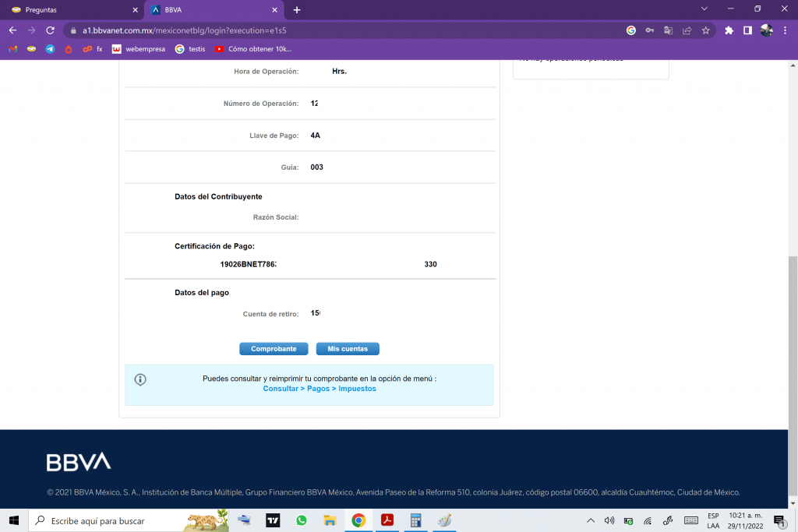Open the webempresa bookmark
Viewport: 798px width, 532px height.
(139, 49)
